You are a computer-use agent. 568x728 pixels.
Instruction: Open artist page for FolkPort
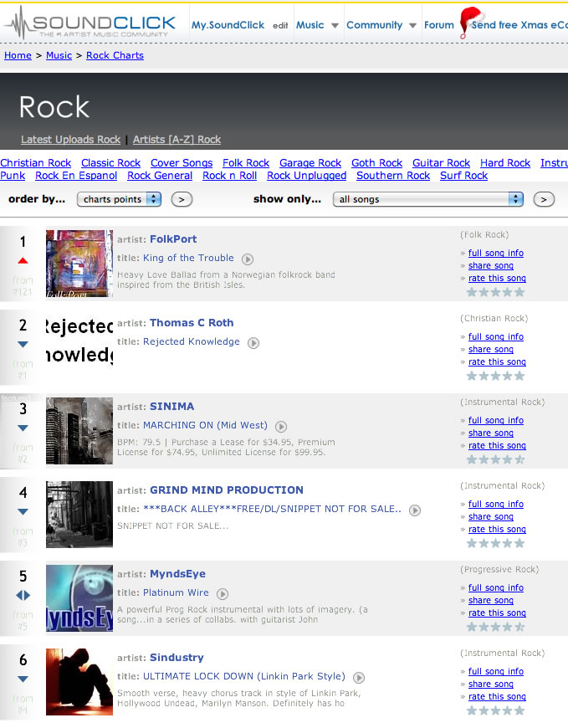pos(173,239)
